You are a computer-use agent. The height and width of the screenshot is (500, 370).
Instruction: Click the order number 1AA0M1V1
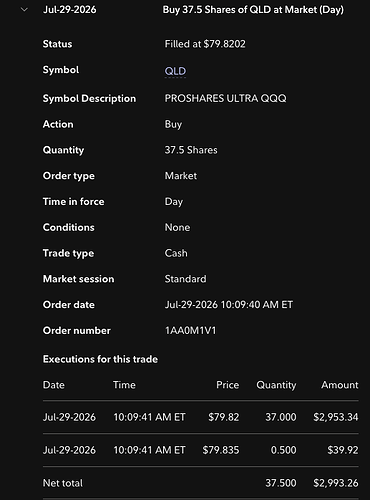(x=190, y=331)
